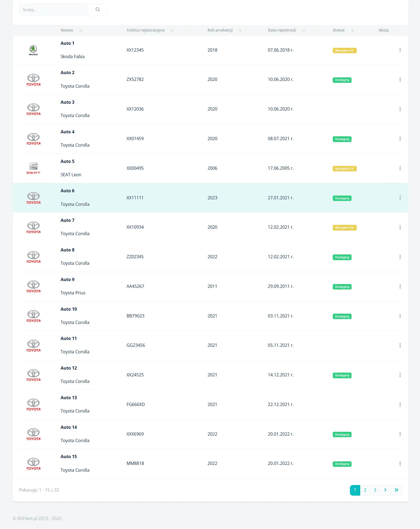Sort by Rok produkcji column

click(x=225, y=30)
